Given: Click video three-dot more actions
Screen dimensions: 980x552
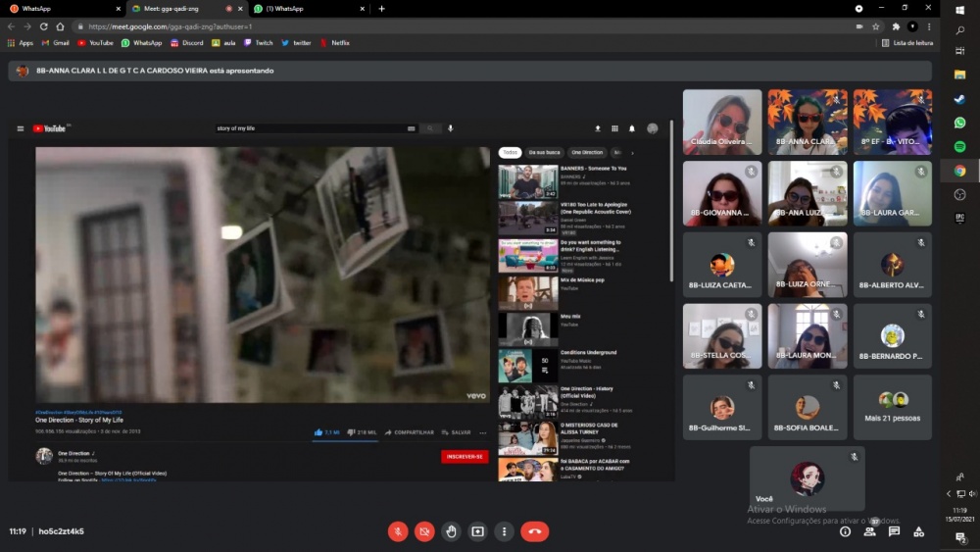Looking at the screenshot, I should (482, 432).
